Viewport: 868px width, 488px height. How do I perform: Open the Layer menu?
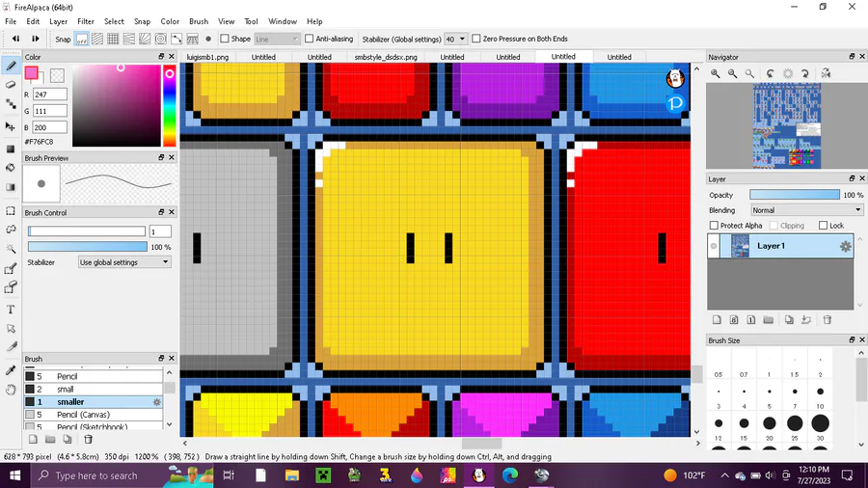tap(58, 21)
